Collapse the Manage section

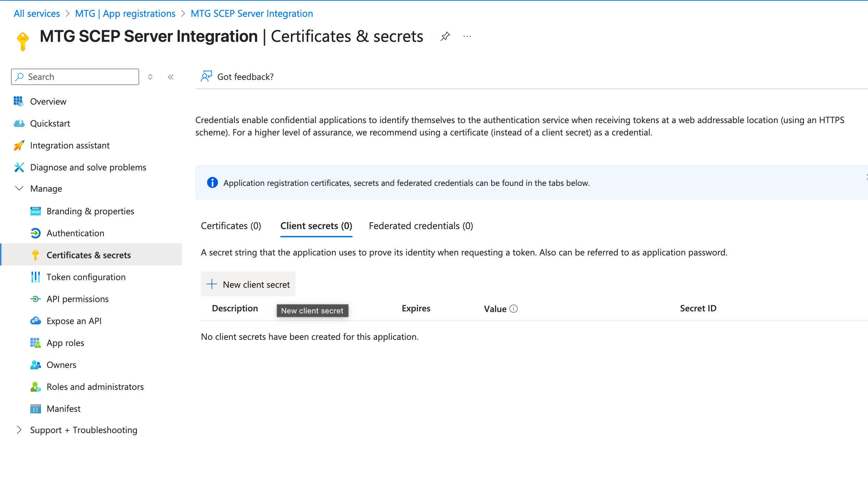19,188
